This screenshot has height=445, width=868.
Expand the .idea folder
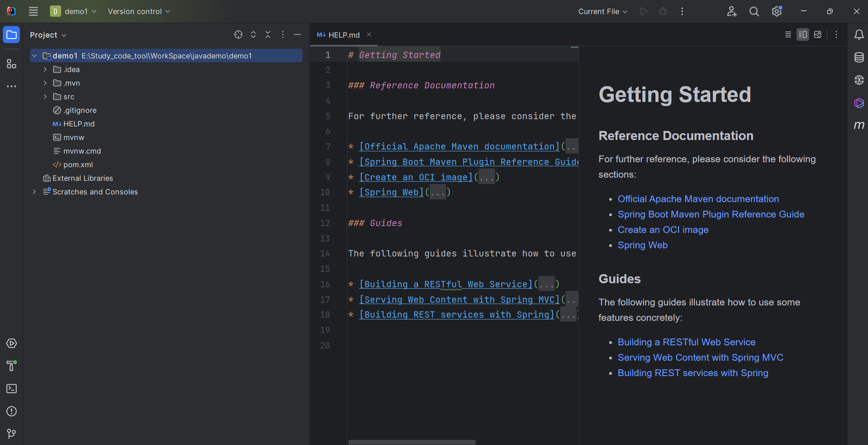(45, 69)
